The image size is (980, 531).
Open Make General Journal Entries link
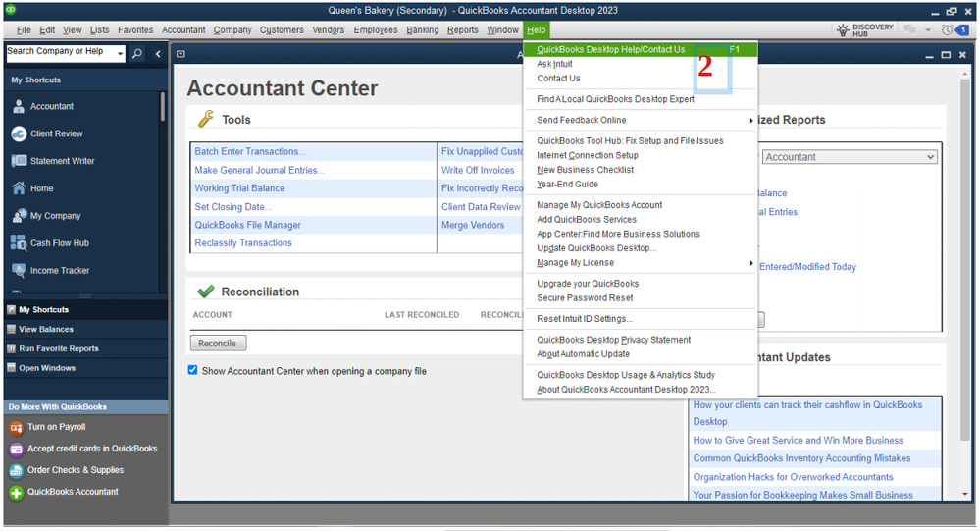tap(259, 170)
